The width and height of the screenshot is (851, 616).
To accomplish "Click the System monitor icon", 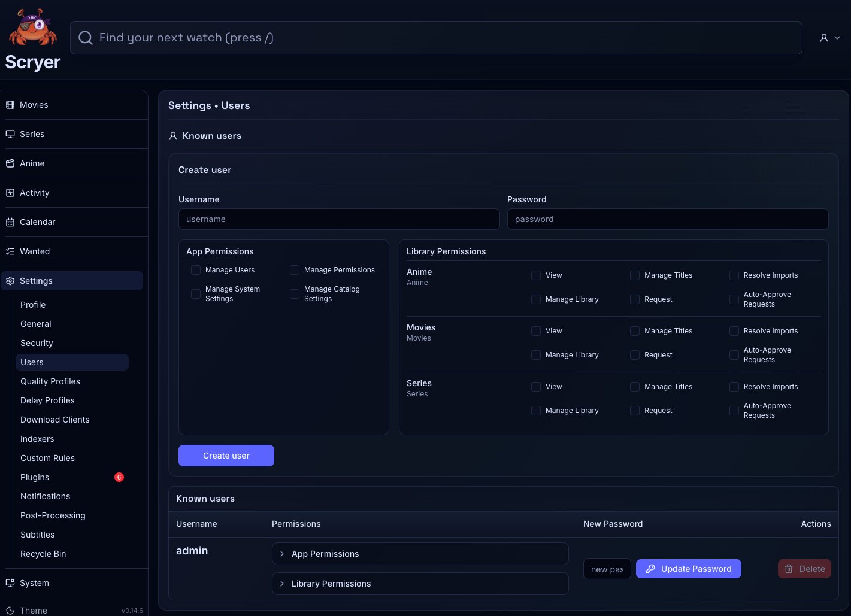I will point(10,583).
